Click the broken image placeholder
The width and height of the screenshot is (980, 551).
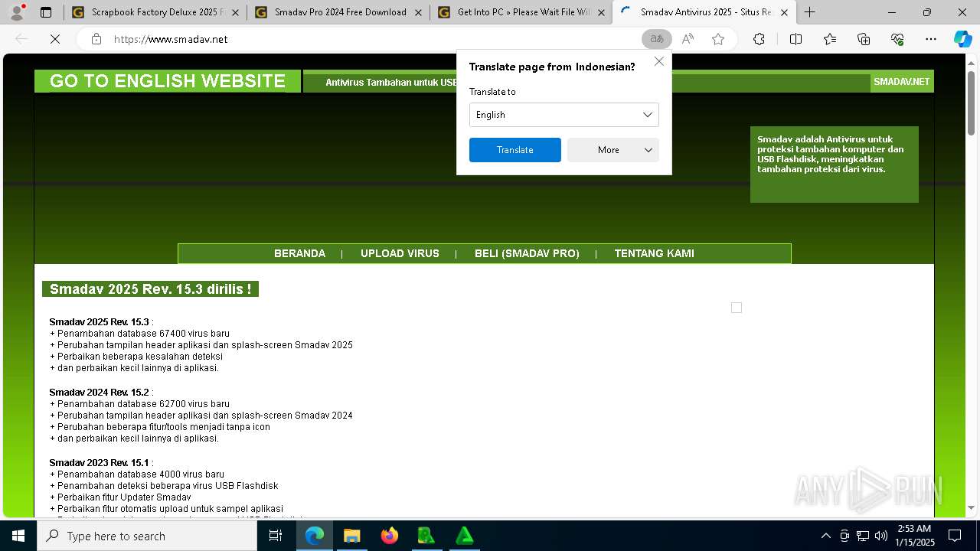(x=737, y=308)
